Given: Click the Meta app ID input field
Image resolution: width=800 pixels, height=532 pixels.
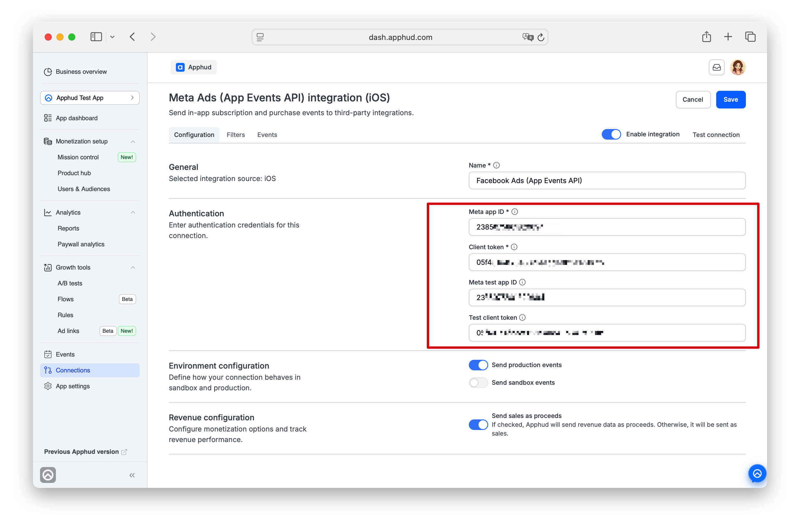Looking at the screenshot, I should pos(607,227).
